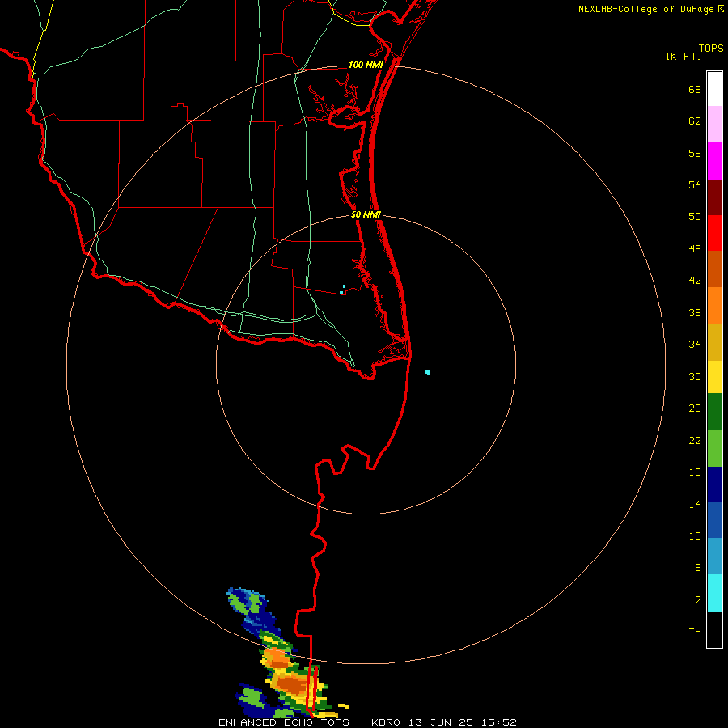Click the bright red 46-50 kft swatch
The height and width of the screenshot is (728, 728).
click(x=714, y=233)
